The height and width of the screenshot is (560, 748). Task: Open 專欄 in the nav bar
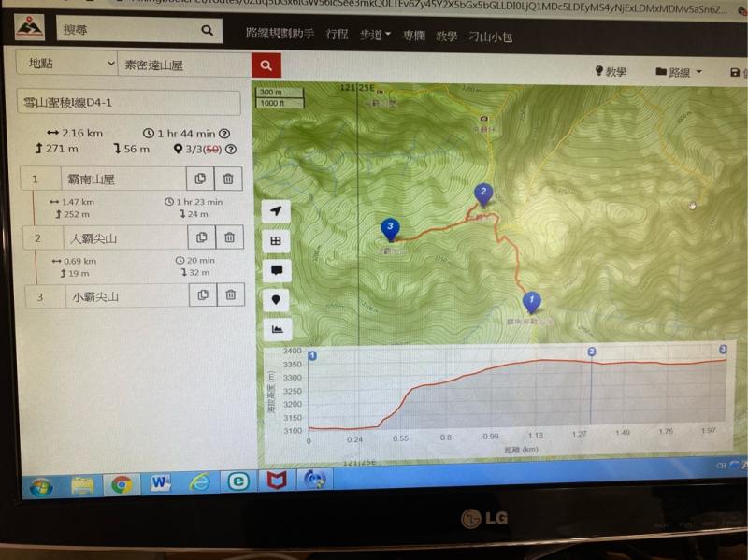pyautogui.click(x=413, y=36)
